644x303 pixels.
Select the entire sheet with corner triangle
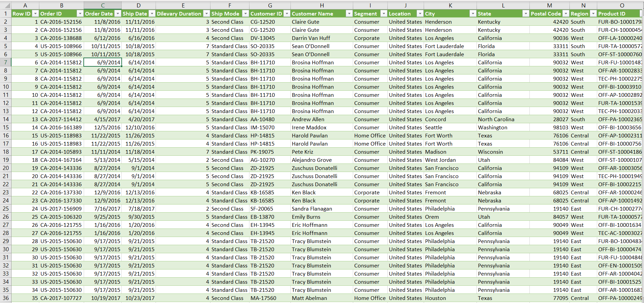click(6, 5)
